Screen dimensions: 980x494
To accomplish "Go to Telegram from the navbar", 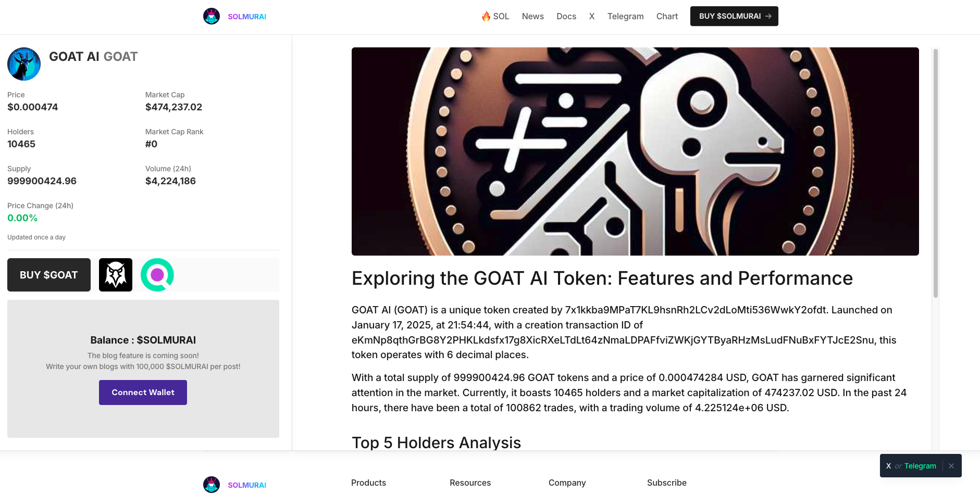I will point(625,16).
